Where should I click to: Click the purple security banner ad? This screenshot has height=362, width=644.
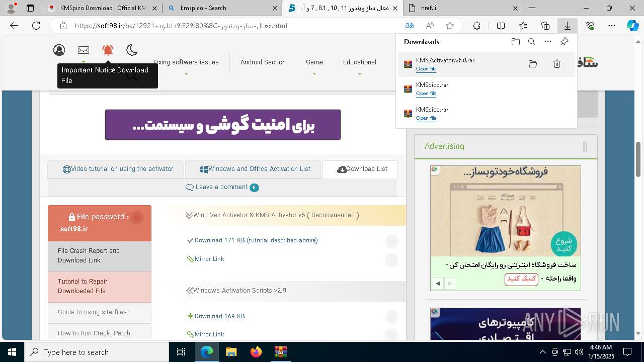tap(223, 125)
